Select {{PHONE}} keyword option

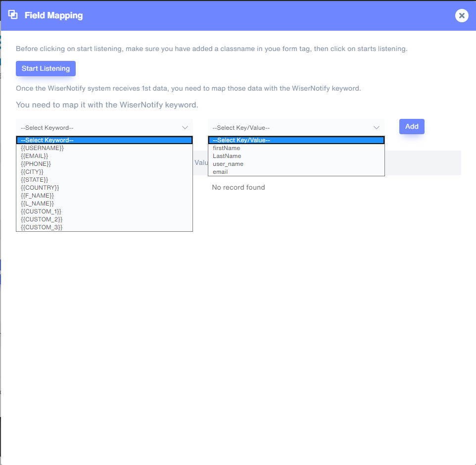tap(36, 164)
